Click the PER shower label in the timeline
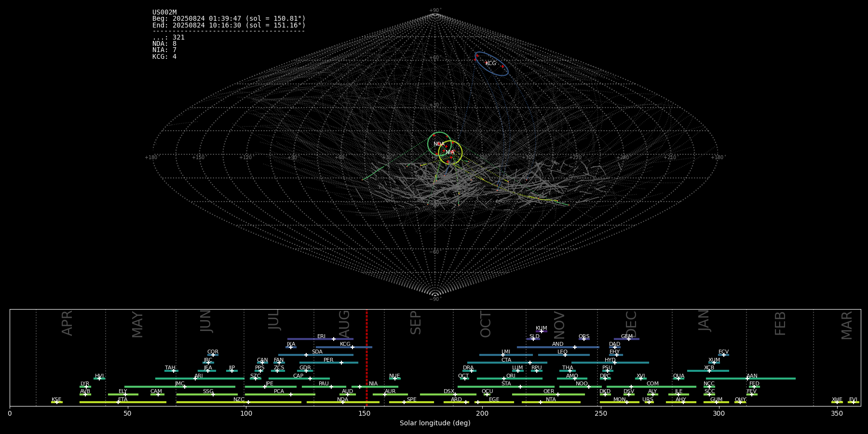The height and width of the screenshot is (434, 868). click(x=328, y=360)
